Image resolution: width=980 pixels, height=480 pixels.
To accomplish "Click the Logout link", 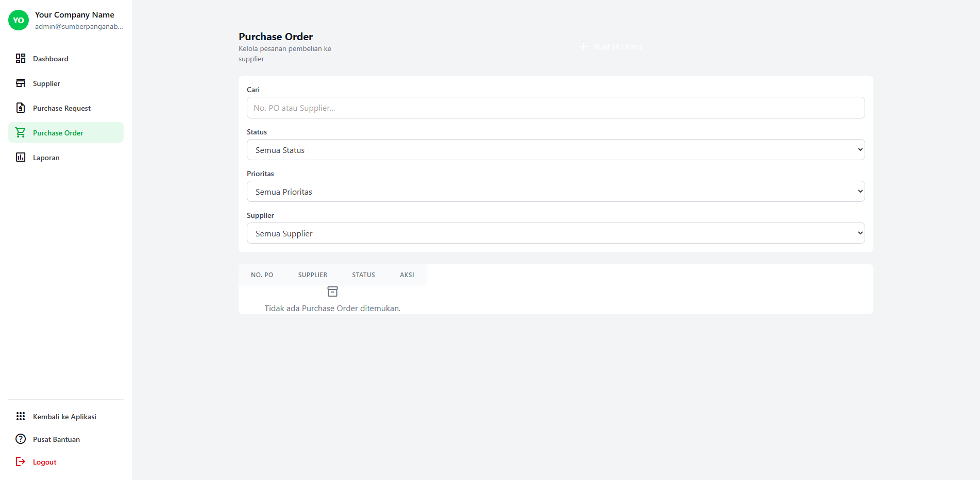I will coord(44,461).
